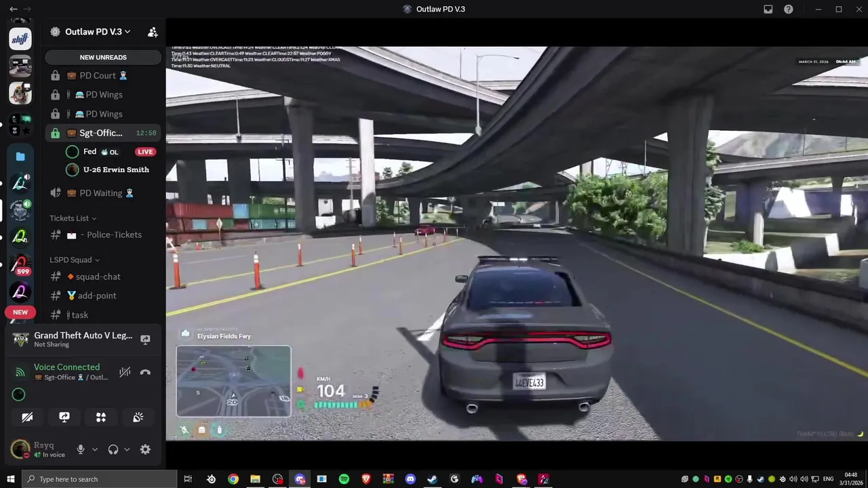The image size is (868, 488).
Task: Join the PD Waiting voice channel
Action: coord(103,193)
